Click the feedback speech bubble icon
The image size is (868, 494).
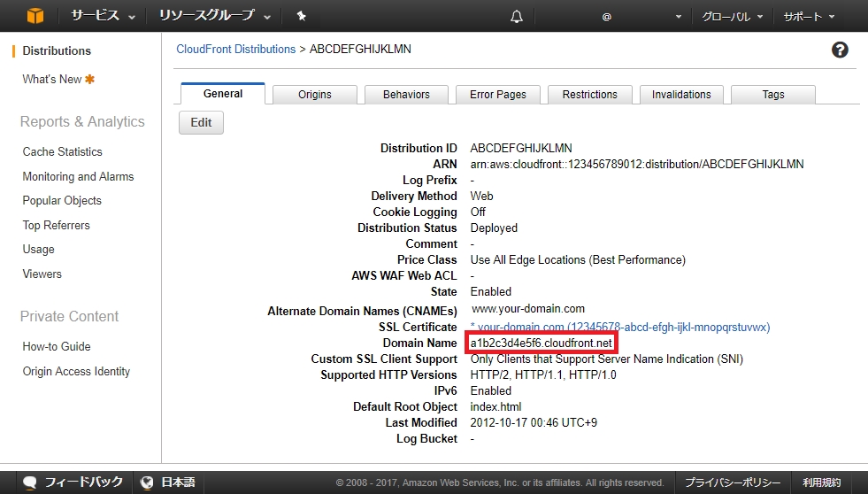30,482
